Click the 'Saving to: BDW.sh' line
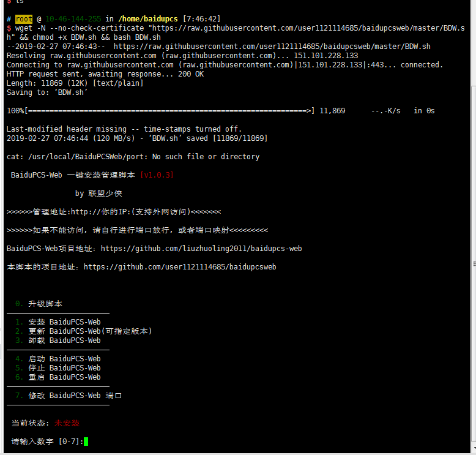 pos(47,92)
